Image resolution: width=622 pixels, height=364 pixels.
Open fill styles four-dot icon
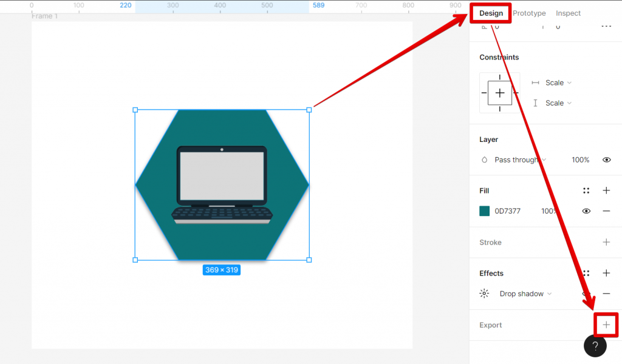pyautogui.click(x=586, y=190)
